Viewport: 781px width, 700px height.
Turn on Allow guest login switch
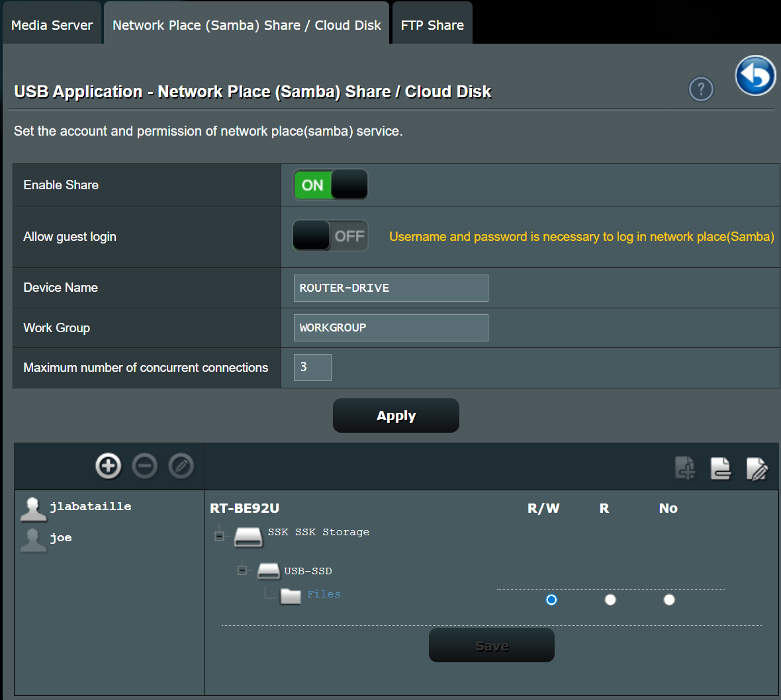click(x=330, y=236)
